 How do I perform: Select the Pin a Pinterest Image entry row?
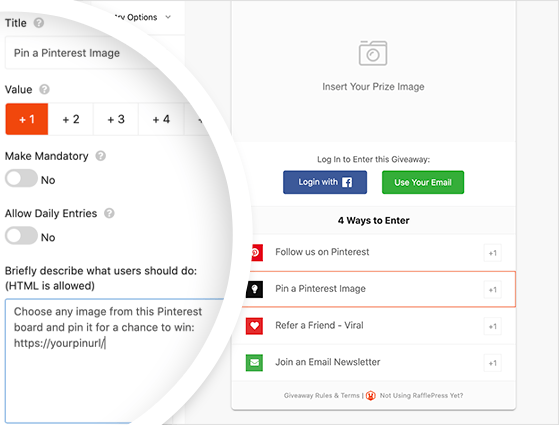379,289
